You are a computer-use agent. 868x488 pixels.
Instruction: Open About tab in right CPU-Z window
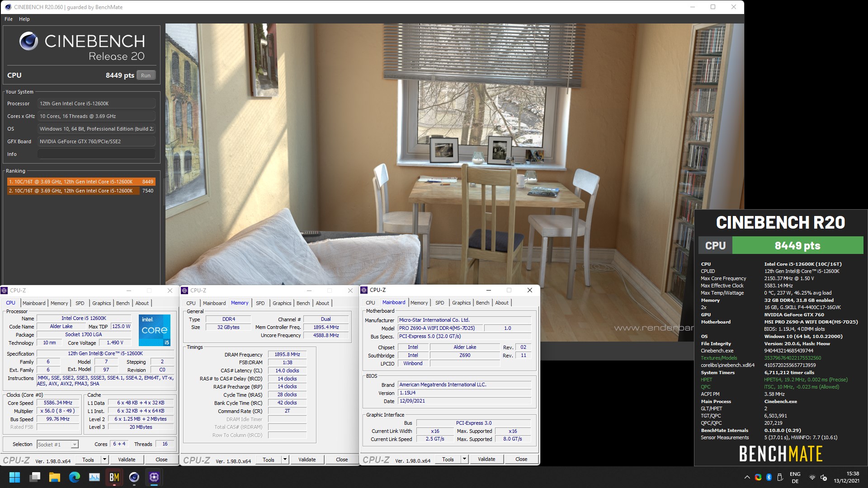502,303
